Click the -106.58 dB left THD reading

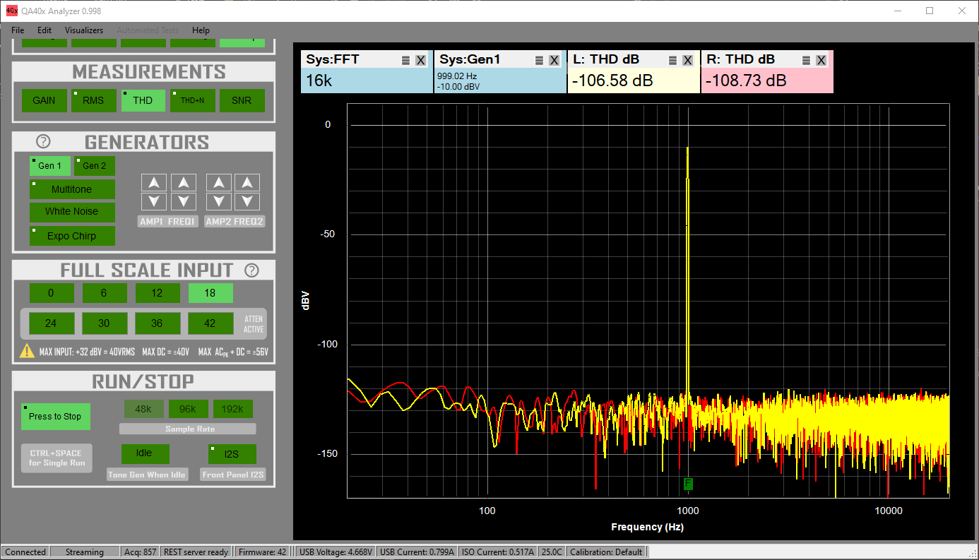[612, 81]
